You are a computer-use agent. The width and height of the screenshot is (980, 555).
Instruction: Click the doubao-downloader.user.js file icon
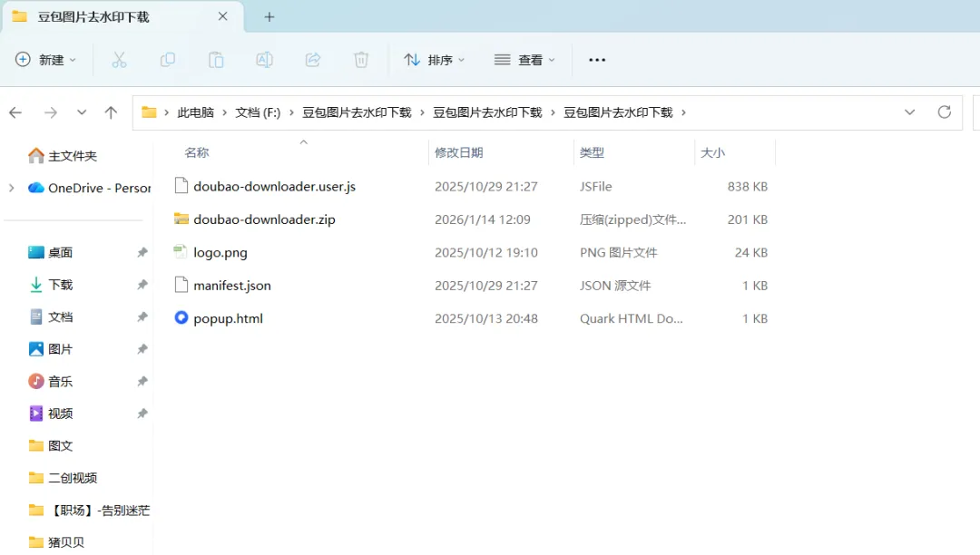pyautogui.click(x=181, y=185)
